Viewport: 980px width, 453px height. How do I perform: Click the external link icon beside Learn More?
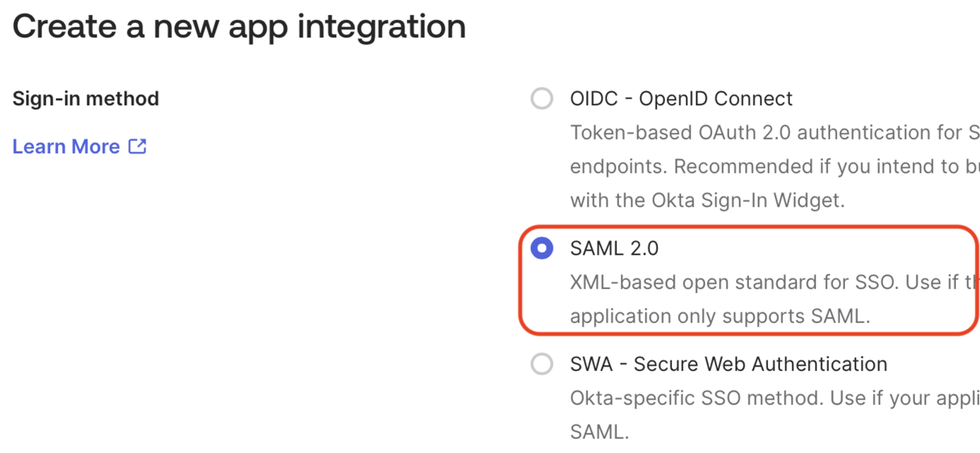136,146
